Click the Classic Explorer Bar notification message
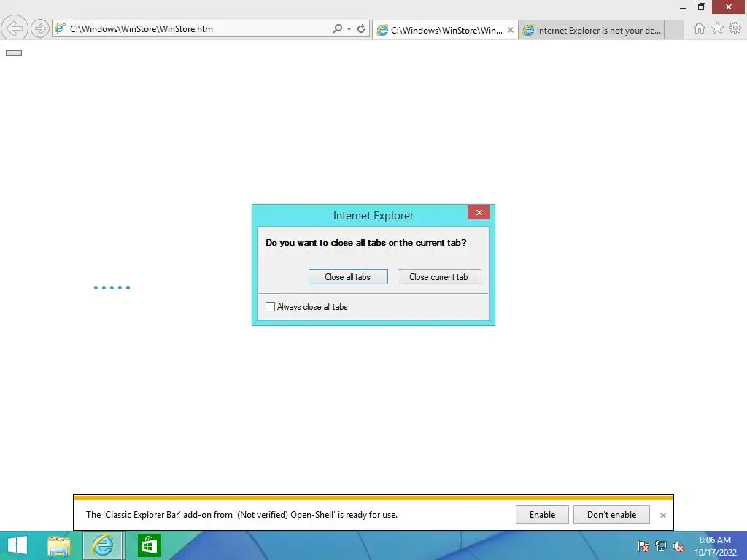747x560 pixels. (241, 514)
